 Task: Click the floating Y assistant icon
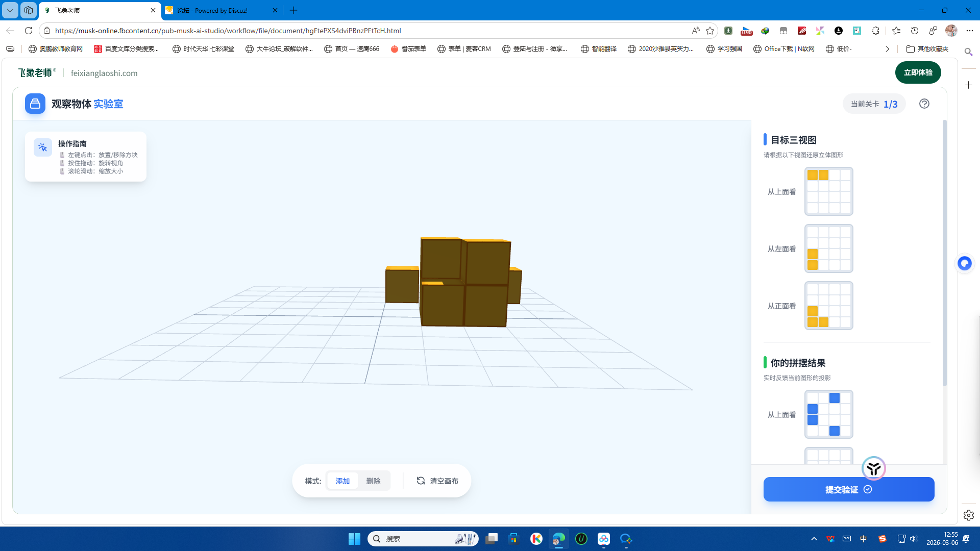click(873, 468)
